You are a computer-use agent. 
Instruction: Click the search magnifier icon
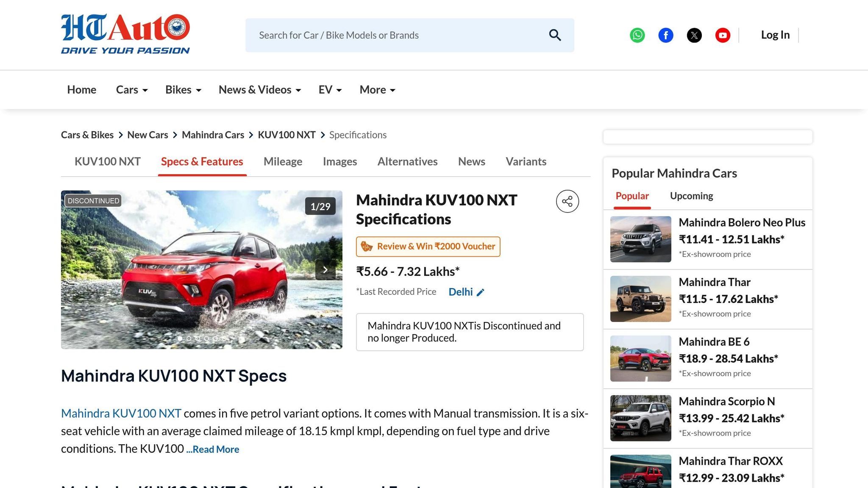(x=554, y=35)
